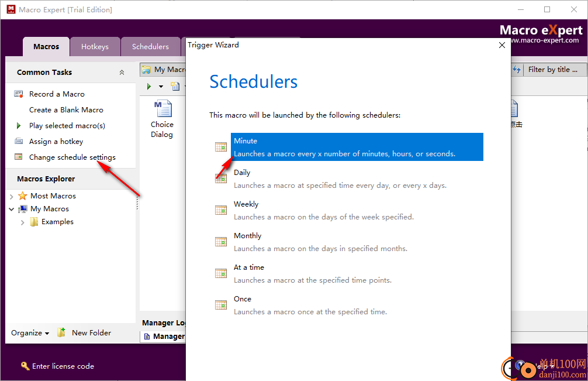The image size is (588, 381).
Task: Click the New Folder icon
Action: [x=61, y=332]
